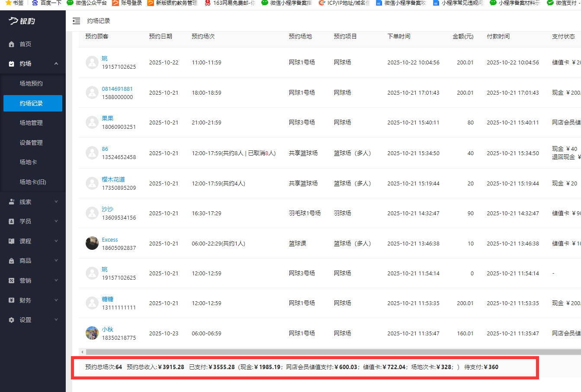Expand the 财务 menu arrow
This screenshot has height=392, width=581.
point(56,300)
